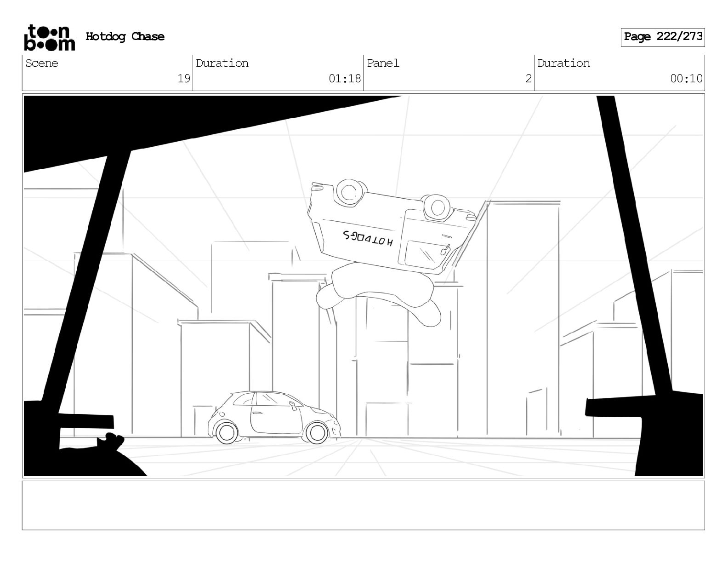This screenshot has width=728, height=563.
Task: Click the truck's right wheel
Action: pyautogui.click(x=435, y=207)
